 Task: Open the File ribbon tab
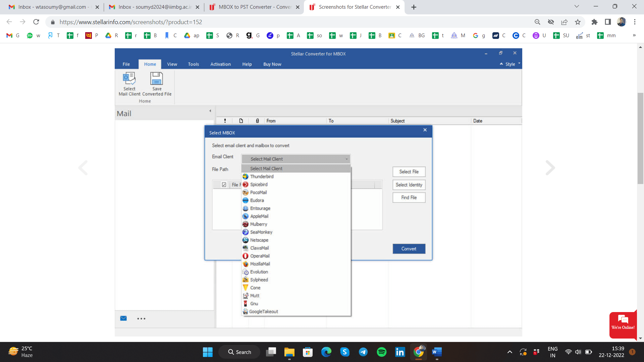point(126,64)
